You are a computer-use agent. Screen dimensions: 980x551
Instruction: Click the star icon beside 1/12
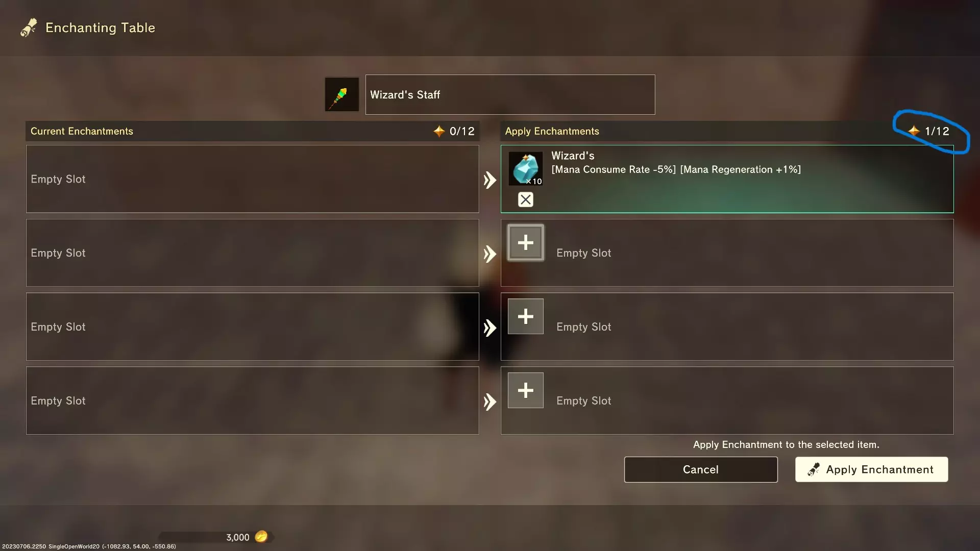pos(914,131)
